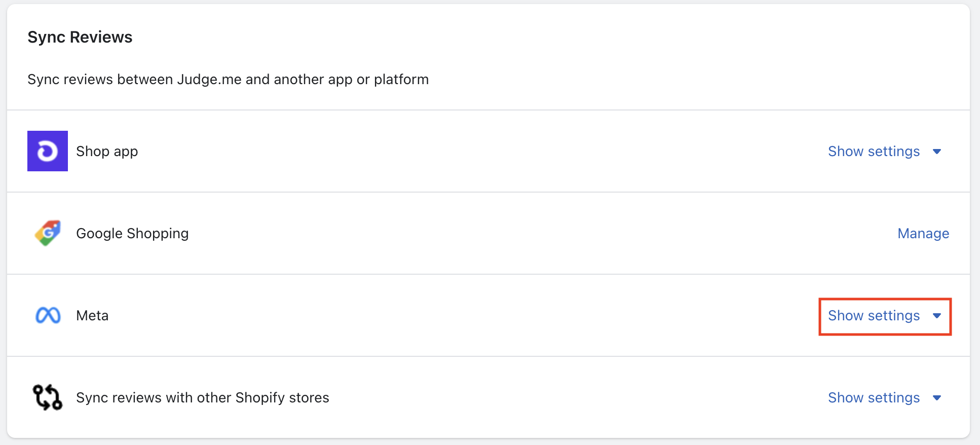Click the word "Judge.me" in the description
The width and height of the screenshot is (980, 445).
[x=209, y=80]
